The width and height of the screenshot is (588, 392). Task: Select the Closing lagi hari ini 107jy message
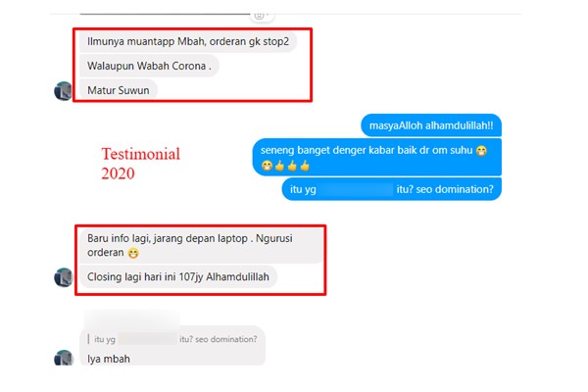coord(178,276)
